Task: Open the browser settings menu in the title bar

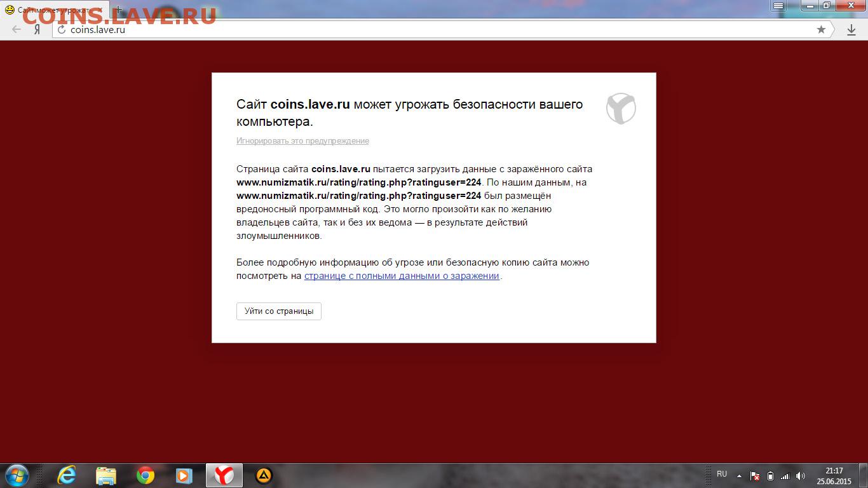Action: 778,6
